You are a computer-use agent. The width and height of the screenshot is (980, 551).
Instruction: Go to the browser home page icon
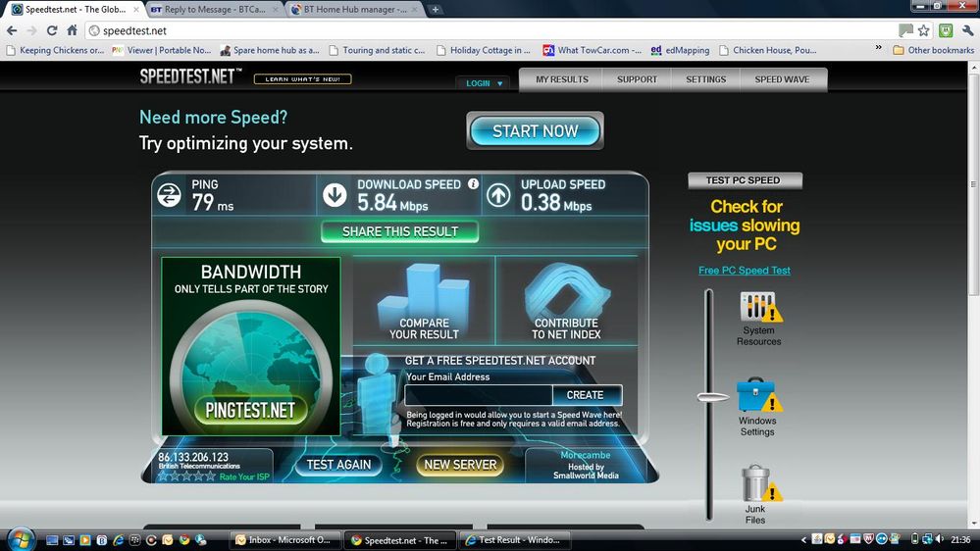(72, 30)
